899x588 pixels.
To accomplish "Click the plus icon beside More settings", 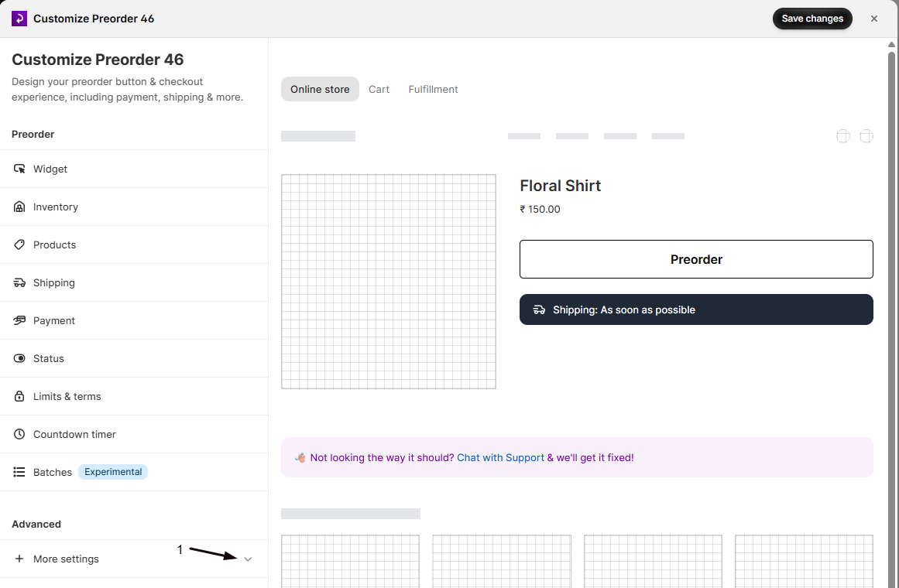I will click(19, 559).
